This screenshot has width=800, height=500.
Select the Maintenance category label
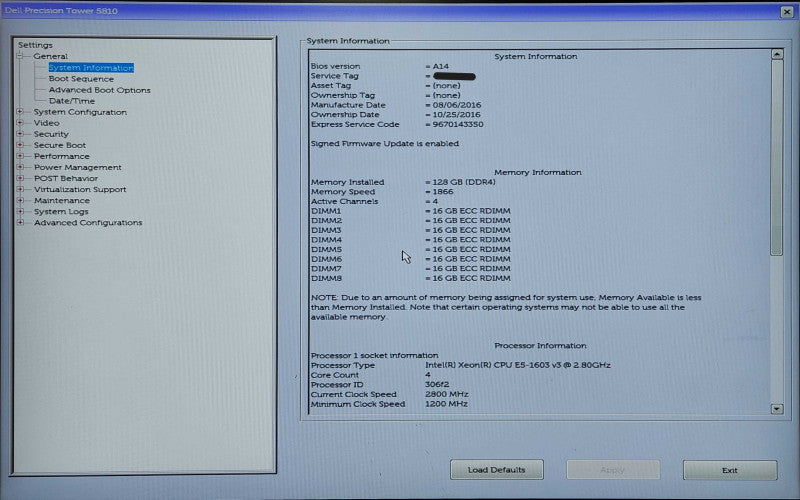[x=62, y=201]
